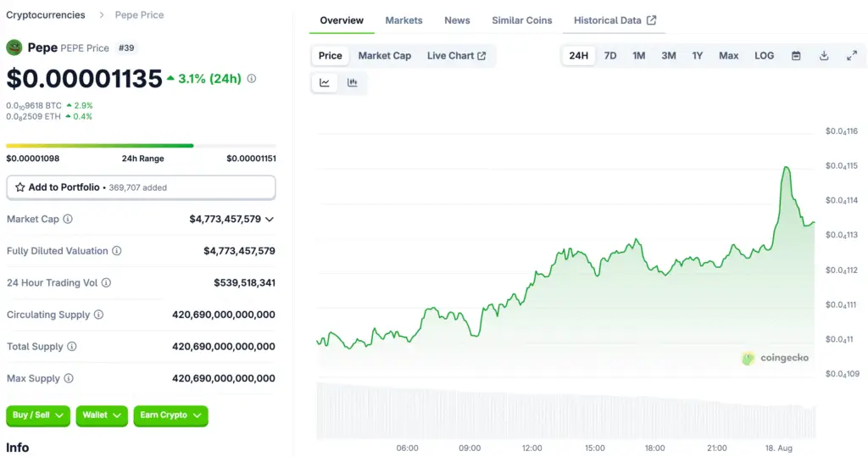Select the 7D time range

click(x=610, y=55)
